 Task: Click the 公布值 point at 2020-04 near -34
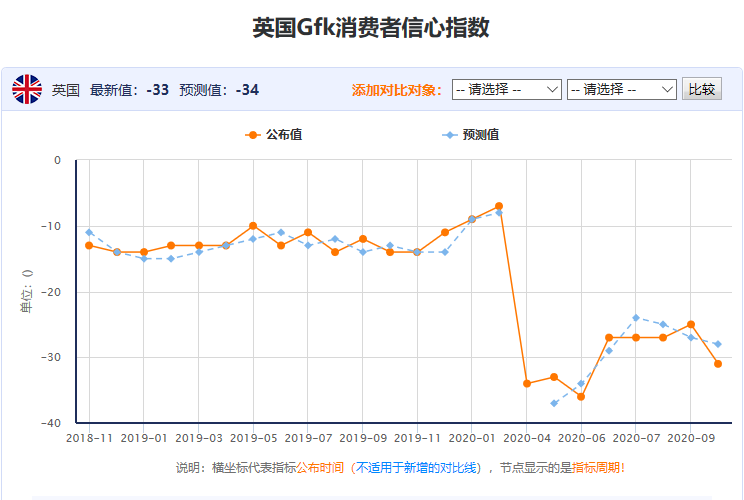527,383
